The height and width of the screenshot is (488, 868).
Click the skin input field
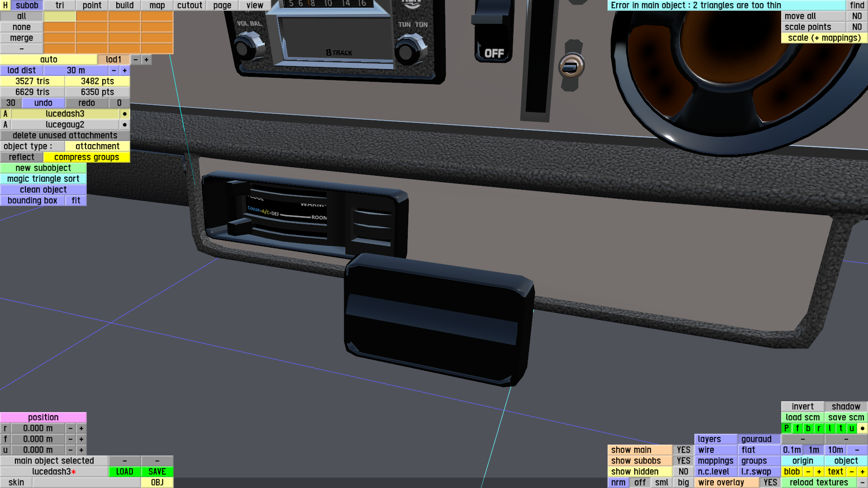coord(86,482)
